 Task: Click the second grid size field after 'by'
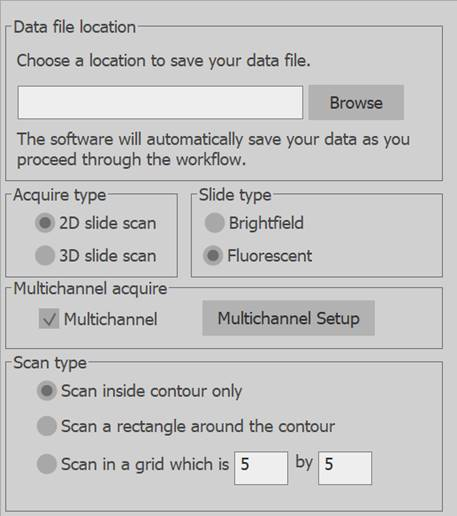(345, 468)
